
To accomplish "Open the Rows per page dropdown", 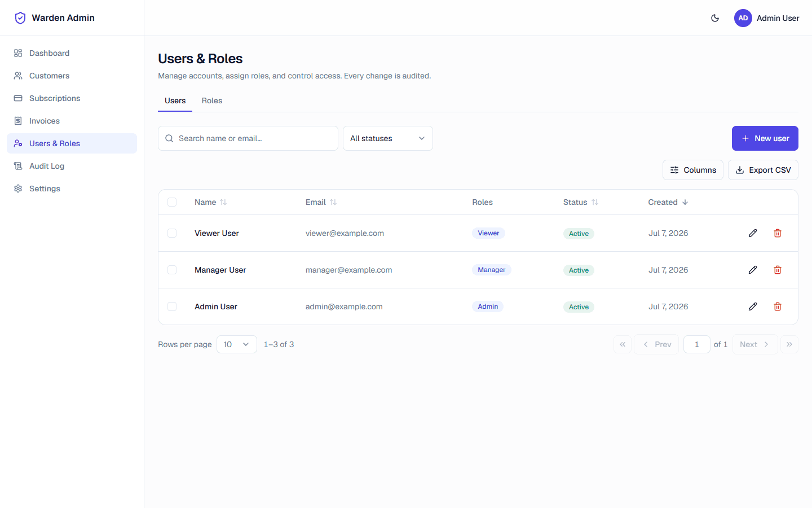I will [237, 344].
